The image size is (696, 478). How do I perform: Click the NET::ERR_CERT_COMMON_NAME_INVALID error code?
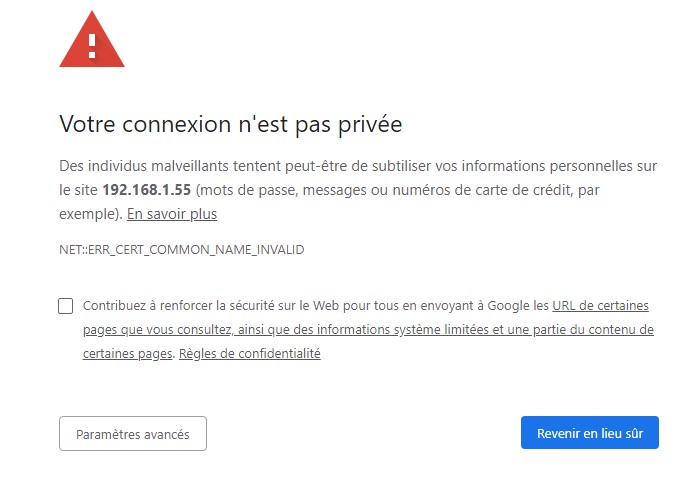[x=182, y=249]
